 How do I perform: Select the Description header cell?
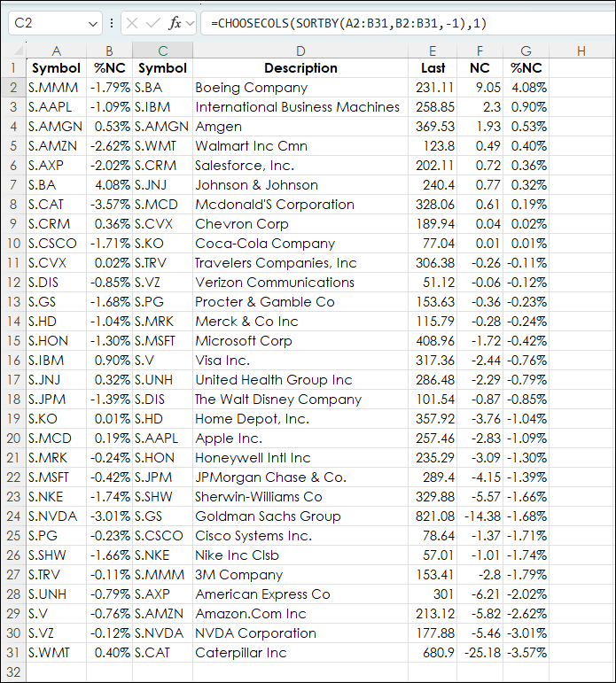[x=300, y=68]
